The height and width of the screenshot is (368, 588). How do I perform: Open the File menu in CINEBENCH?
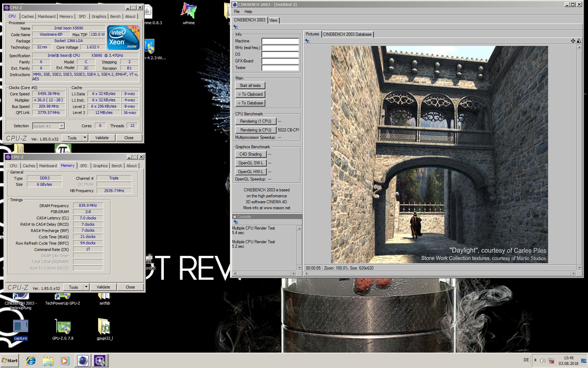237,12
